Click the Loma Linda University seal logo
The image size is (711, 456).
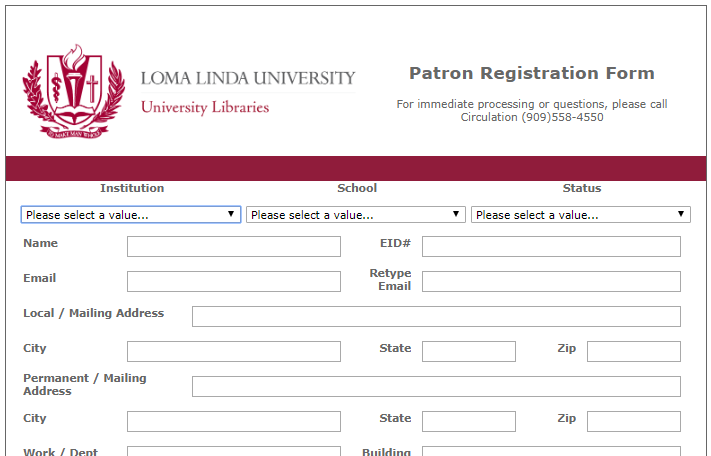(74, 90)
